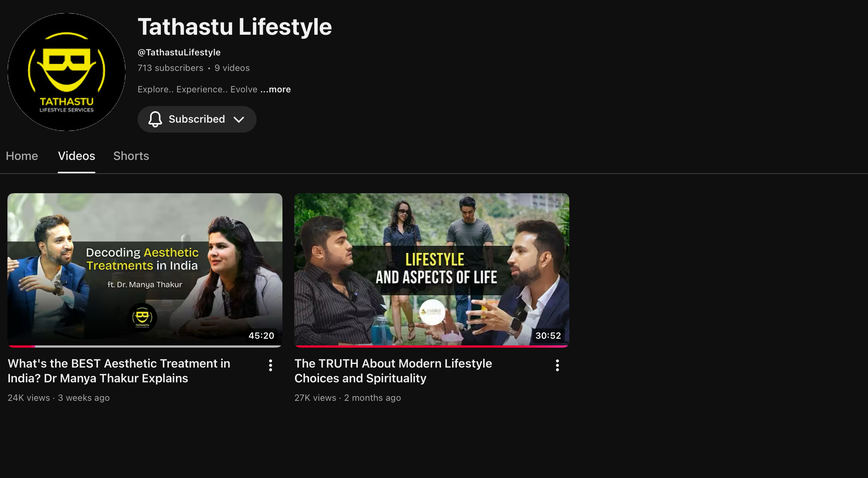The width and height of the screenshot is (868, 478).
Task: Open the Subscribed dropdown chevron
Action: click(239, 119)
